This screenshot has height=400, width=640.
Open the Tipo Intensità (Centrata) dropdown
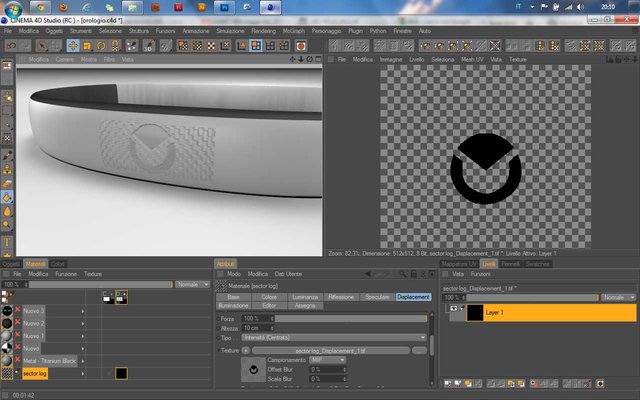334,338
